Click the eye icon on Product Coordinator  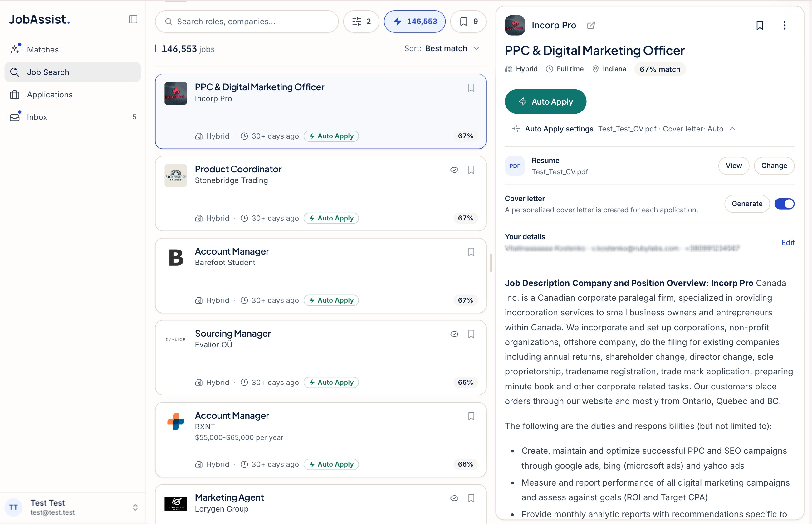454,170
